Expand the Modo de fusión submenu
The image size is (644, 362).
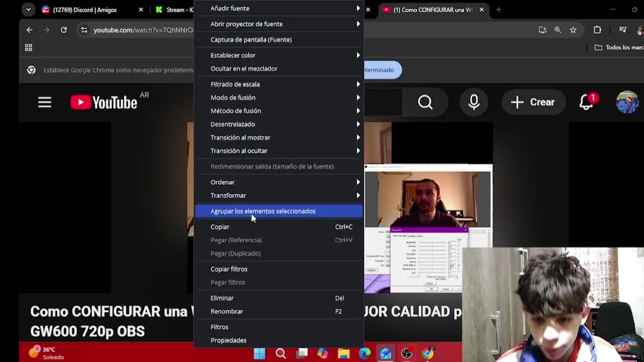point(279,98)
